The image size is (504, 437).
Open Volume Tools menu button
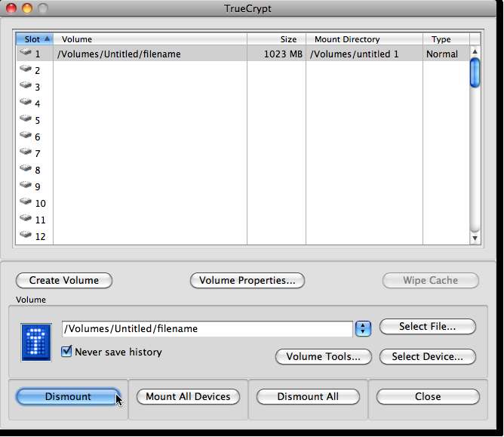324,356
